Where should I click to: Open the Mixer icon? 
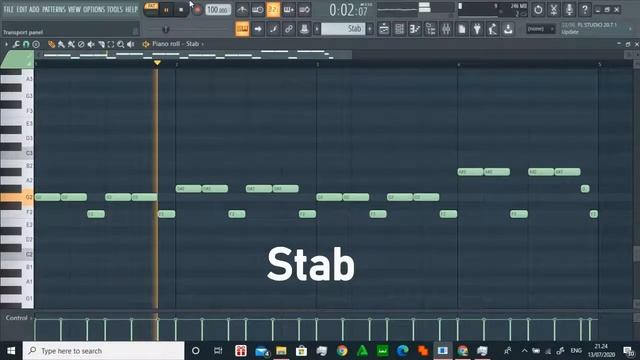coord(446,29)
